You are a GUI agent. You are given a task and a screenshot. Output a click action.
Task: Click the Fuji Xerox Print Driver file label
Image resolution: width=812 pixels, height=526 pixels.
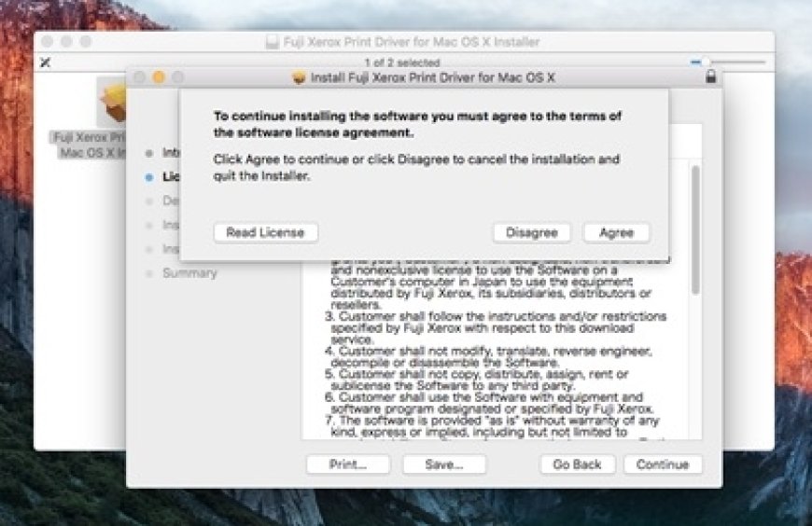(89, 145)
